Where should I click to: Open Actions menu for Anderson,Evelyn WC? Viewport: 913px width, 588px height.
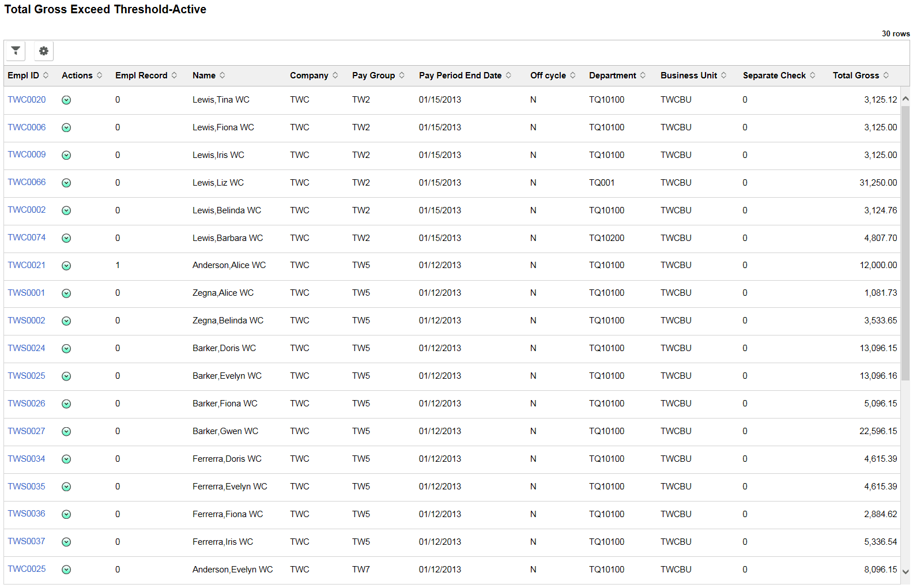point(66,570)
